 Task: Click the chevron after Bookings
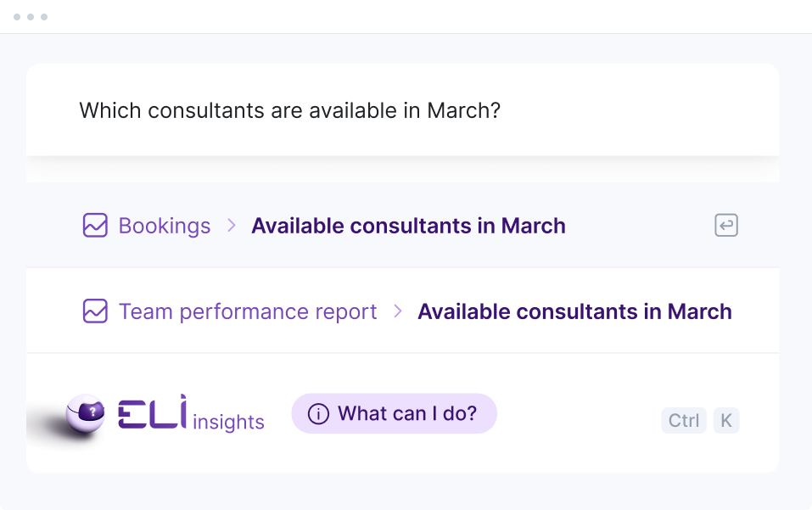click(231, 226)
